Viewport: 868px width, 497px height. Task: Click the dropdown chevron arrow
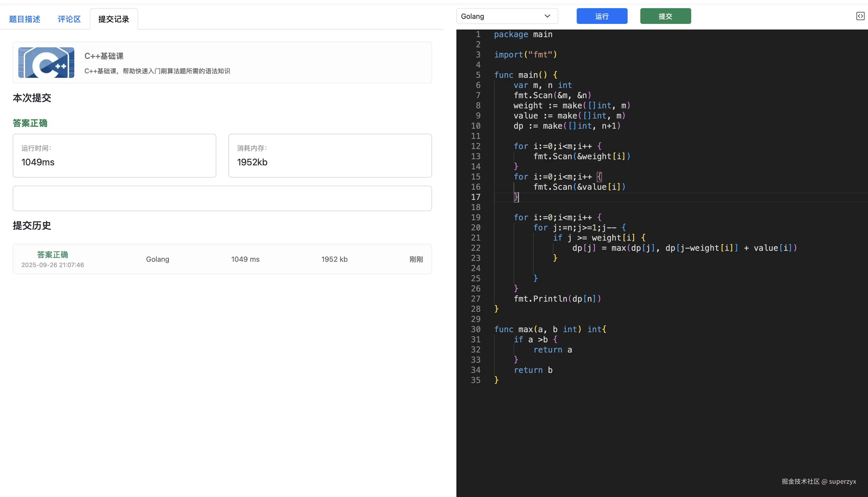pyautogui.click(x=547, y=16)
